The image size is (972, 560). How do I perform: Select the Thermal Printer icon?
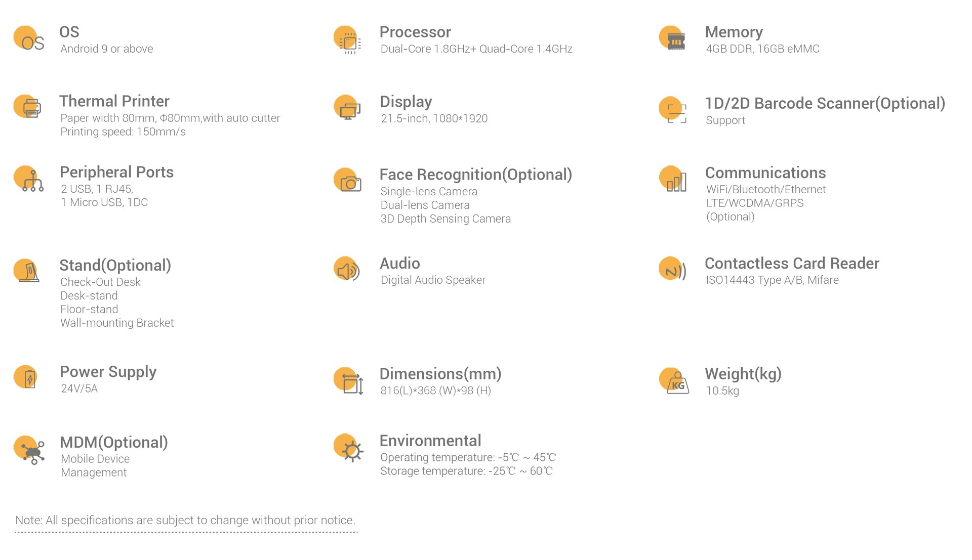(27, 106)
